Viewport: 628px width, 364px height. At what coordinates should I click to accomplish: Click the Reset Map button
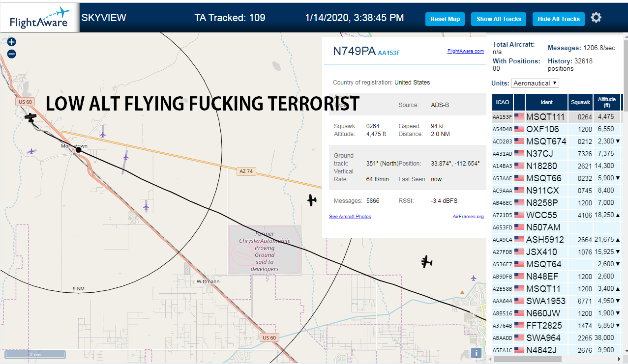pos(445,19)
